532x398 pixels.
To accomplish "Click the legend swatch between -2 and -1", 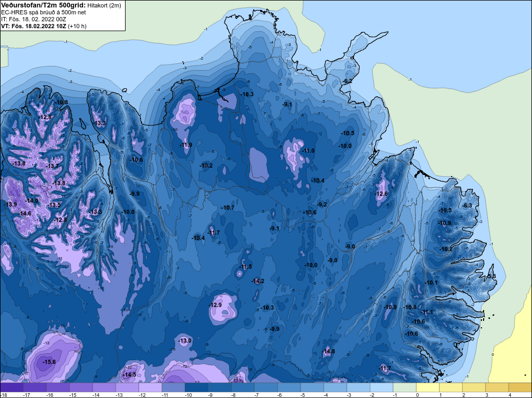I will coord(381,387).
